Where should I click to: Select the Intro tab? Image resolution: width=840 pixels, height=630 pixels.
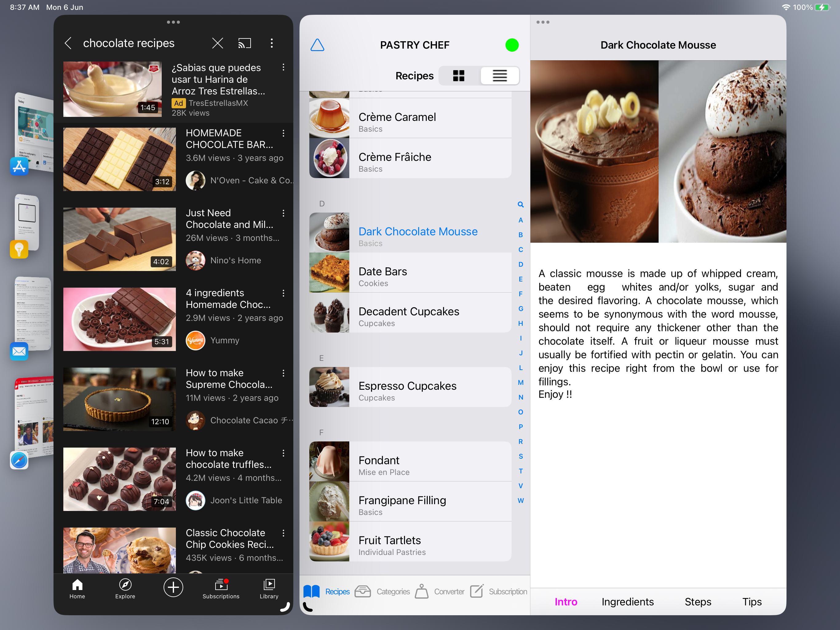(x=566, y=602)
